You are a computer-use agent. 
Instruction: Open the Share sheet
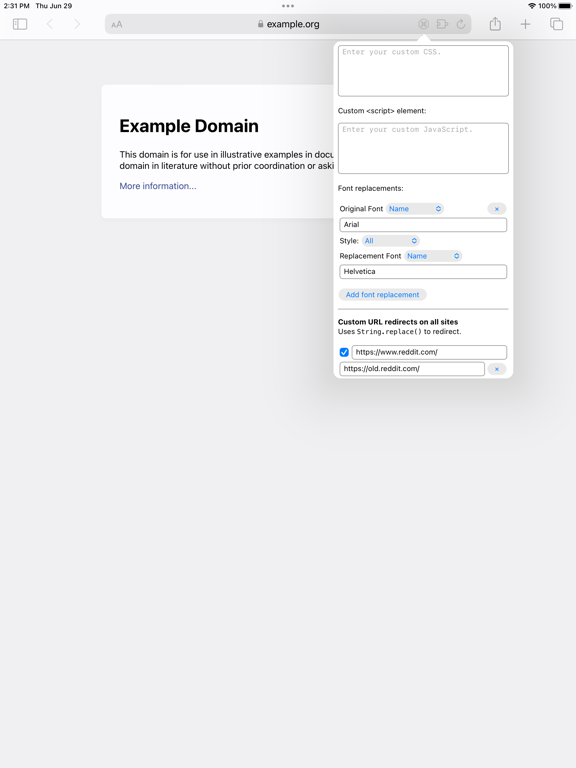[x=495, y=24]
